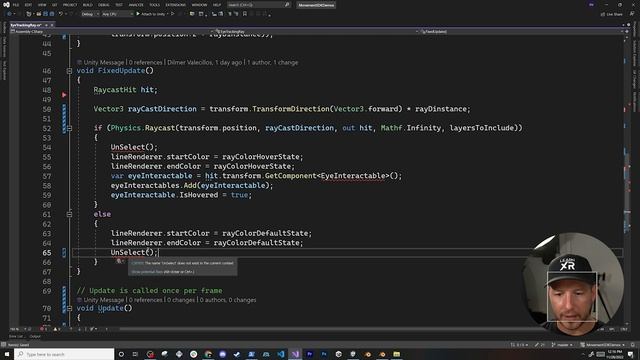Open the DEBUG menu
Viewport: 640px width, 360px height.
pyautogui.click(x=104, y=5)
